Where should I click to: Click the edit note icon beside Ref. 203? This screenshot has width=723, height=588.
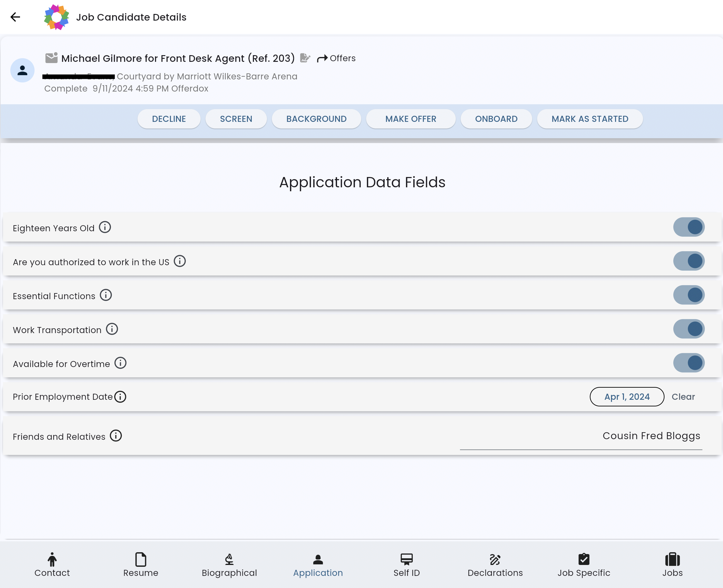pyautogui.click(x=305, y=58)
